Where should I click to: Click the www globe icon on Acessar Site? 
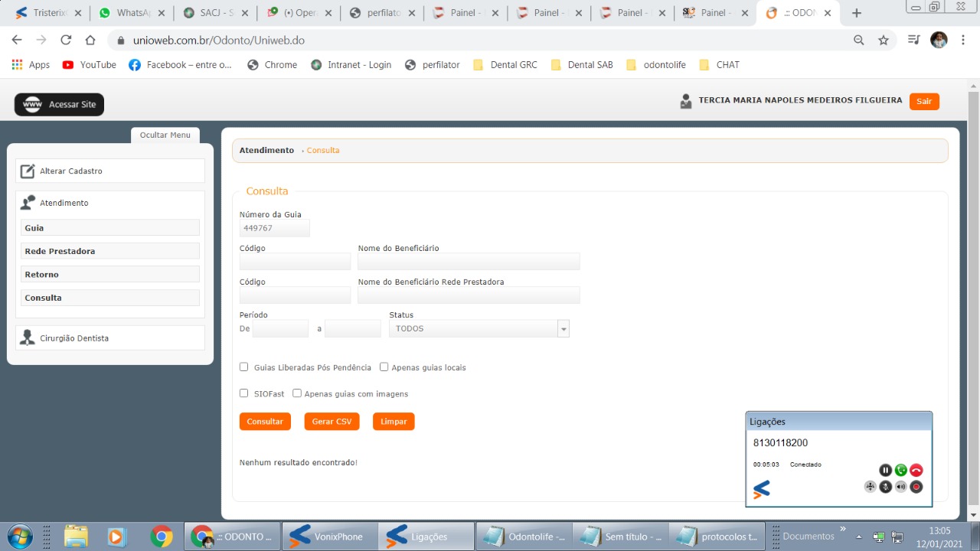(x=32, y=105)
